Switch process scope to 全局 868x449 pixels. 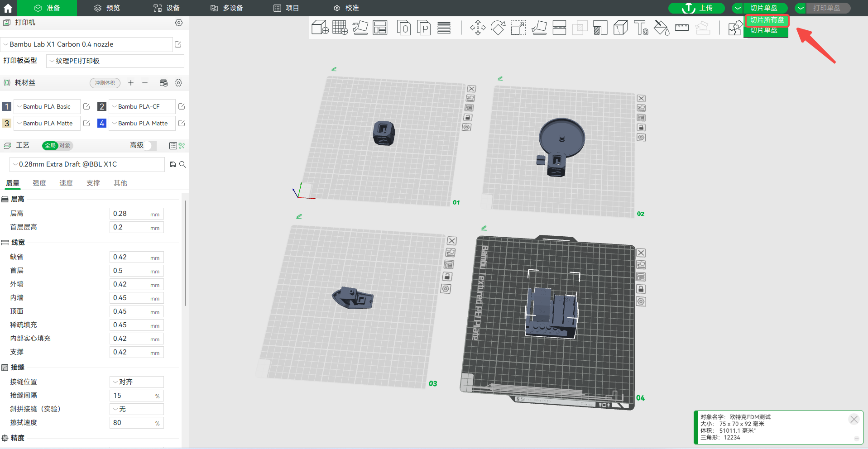coord(50,146)
